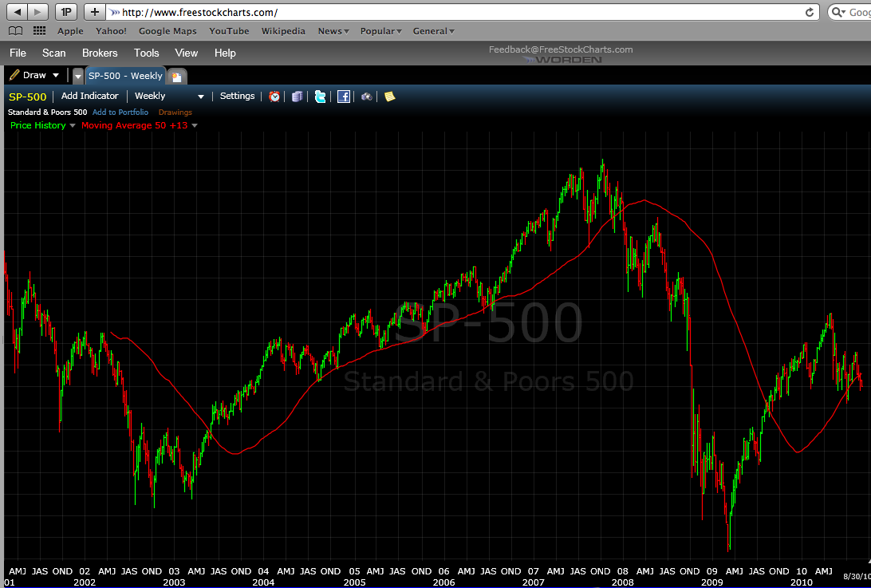Expand the Price History dropdown arrow
871x588 pixels.
pos(73,125)
